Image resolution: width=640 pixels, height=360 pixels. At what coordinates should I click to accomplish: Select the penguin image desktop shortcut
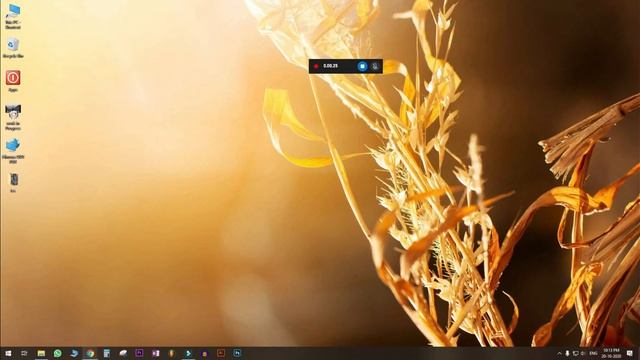pyautogui.click(x=13, y=117)
